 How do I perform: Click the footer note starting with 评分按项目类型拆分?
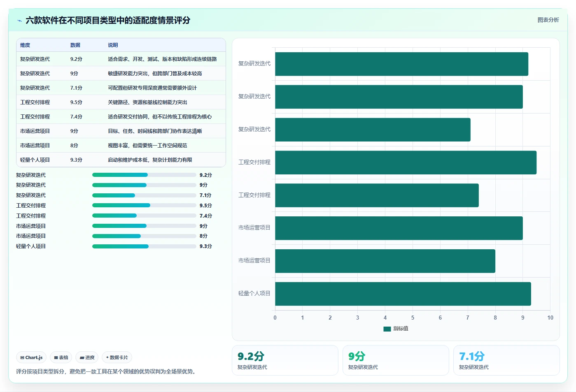tap(105, 371)
